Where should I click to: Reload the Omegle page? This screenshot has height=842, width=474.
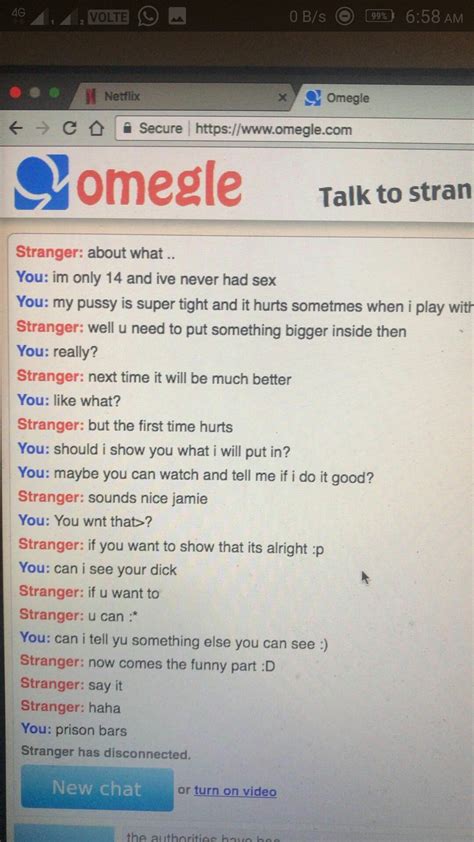68,129
